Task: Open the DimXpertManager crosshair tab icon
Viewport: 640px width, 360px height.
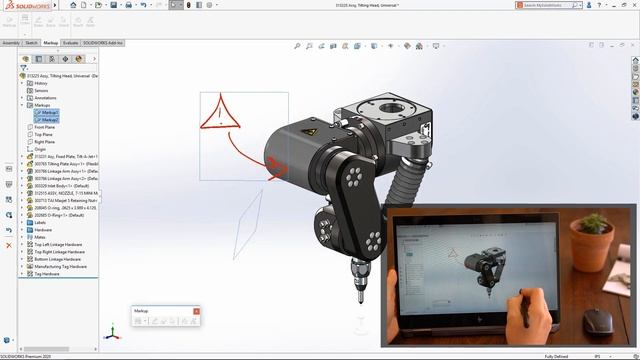Action: (65, 59)
